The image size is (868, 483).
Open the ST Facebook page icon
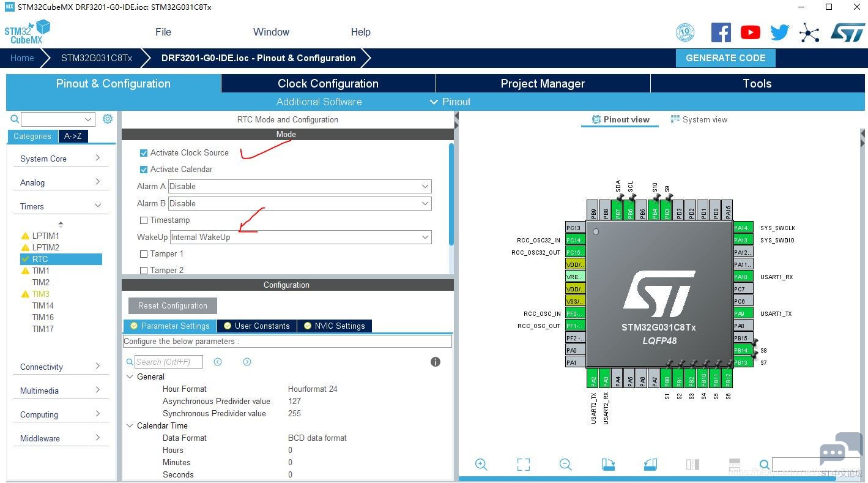pyautogui.click(x=721, y=32)
